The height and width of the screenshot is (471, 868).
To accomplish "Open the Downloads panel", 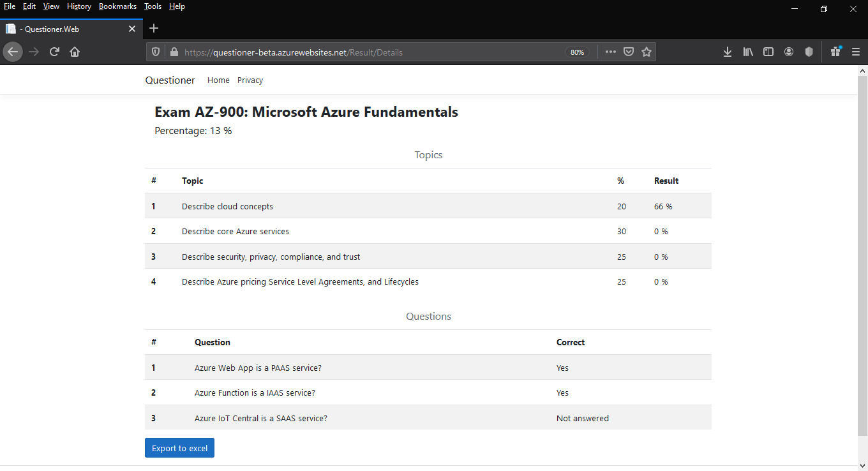I will (x=728, y=52).
